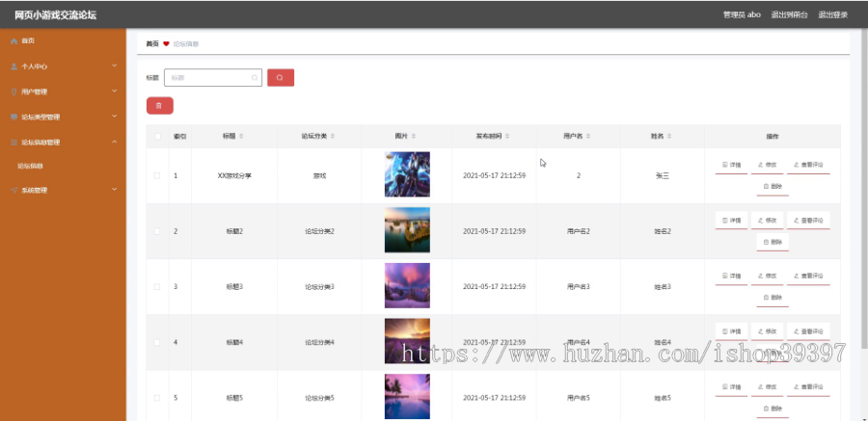
Task: Open 详情 for the 标题5 row
Action: pos(731,387)
